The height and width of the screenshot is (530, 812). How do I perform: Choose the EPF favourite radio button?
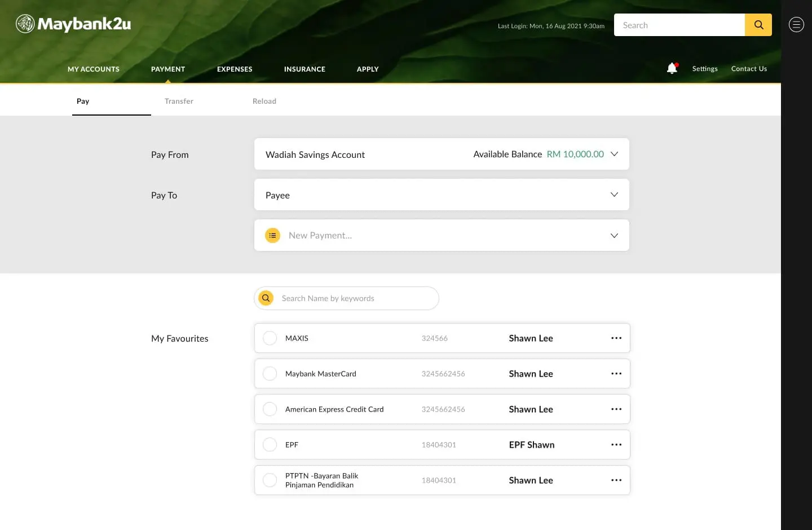point(270,445)
